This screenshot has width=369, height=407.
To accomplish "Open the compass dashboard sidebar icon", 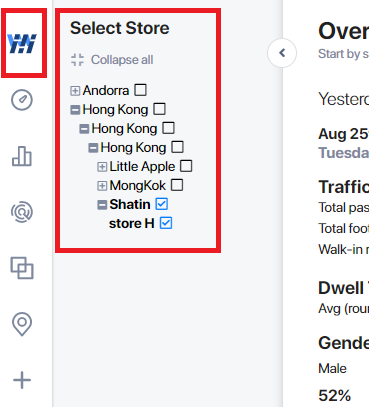I will pos(22,100).
